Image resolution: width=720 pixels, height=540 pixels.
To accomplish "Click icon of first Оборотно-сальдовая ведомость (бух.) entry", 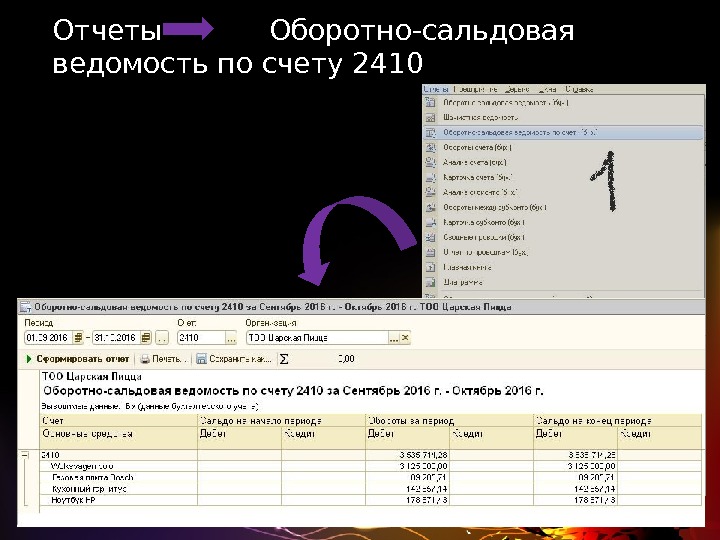I will tap(430, 102).
